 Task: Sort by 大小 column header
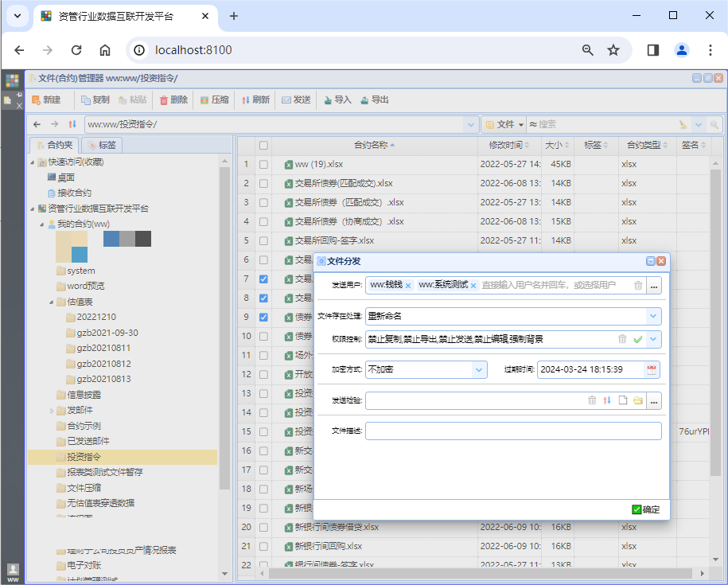[557, 146]
